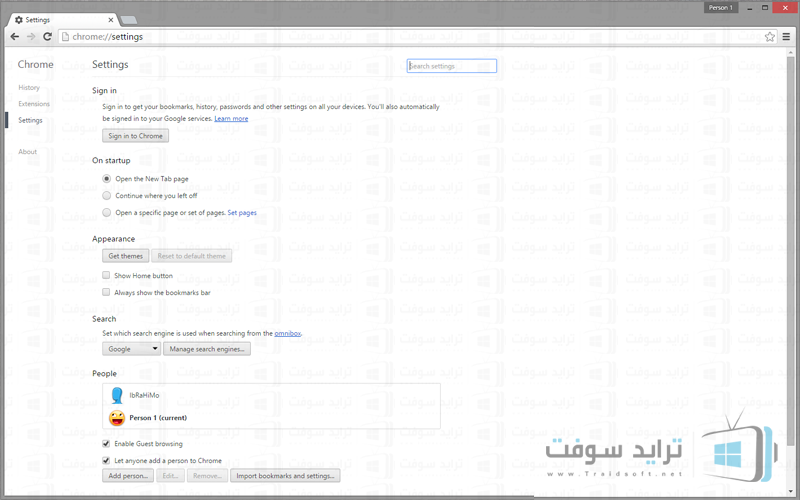Select Continue where you left off

coord(106,195)
